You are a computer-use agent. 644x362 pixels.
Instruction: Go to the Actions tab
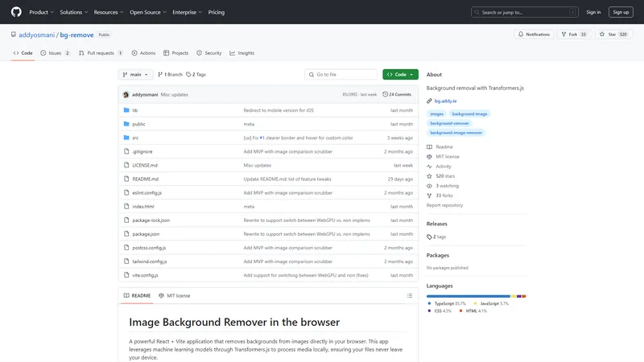click(x=143, y=53)
